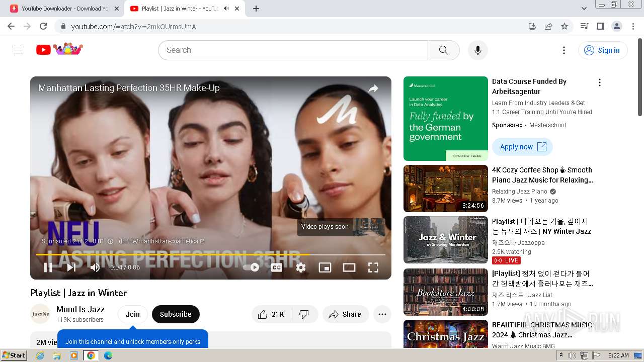Open Jazz & Winter live stream thumbnail
The width and height of the screenshot is (644, 362).
pyautogui.click(x=446, y=240)
